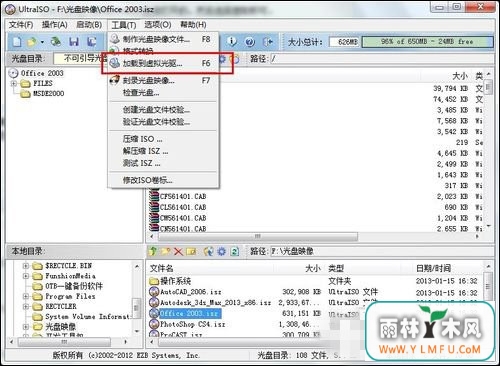This screenshot has height=366, width=500.
Task: Select 加载到虚拟光驱 (F6) menu entry
Action: tap(163, 63)
